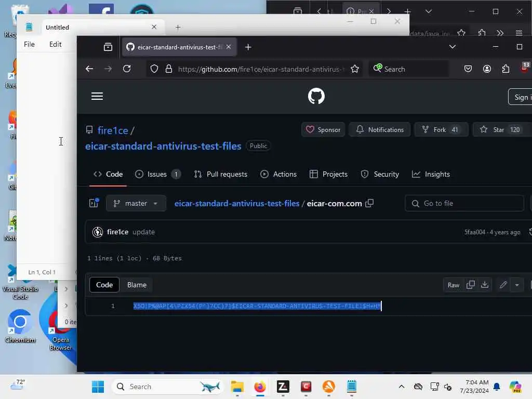
Task: Fork the repository
Action: coord(441,129)
